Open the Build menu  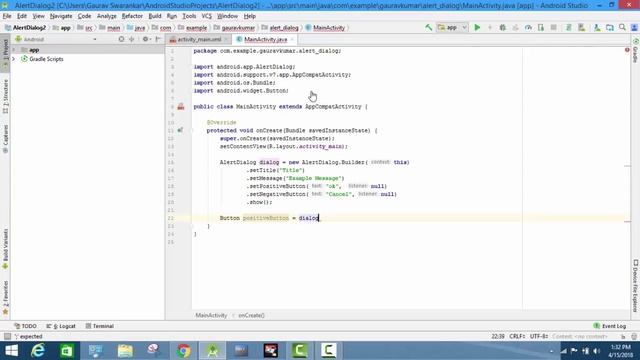point(155,16)
